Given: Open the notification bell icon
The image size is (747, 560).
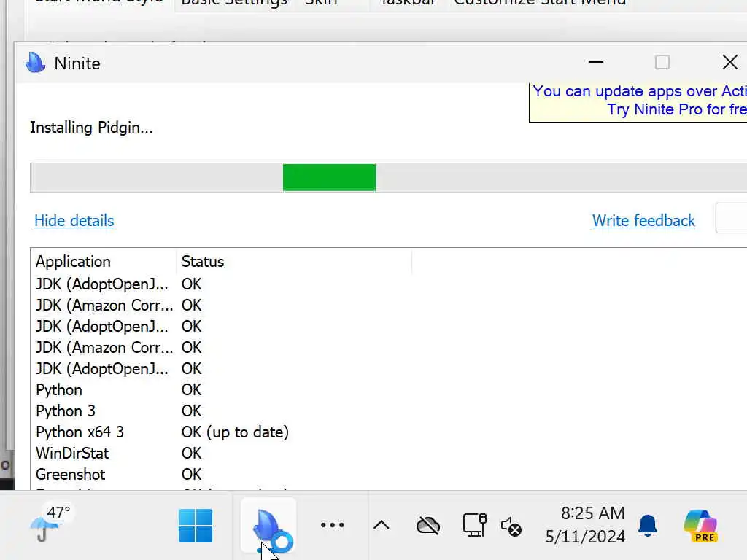Looking at the screenshot, I should tap(648, 526).
